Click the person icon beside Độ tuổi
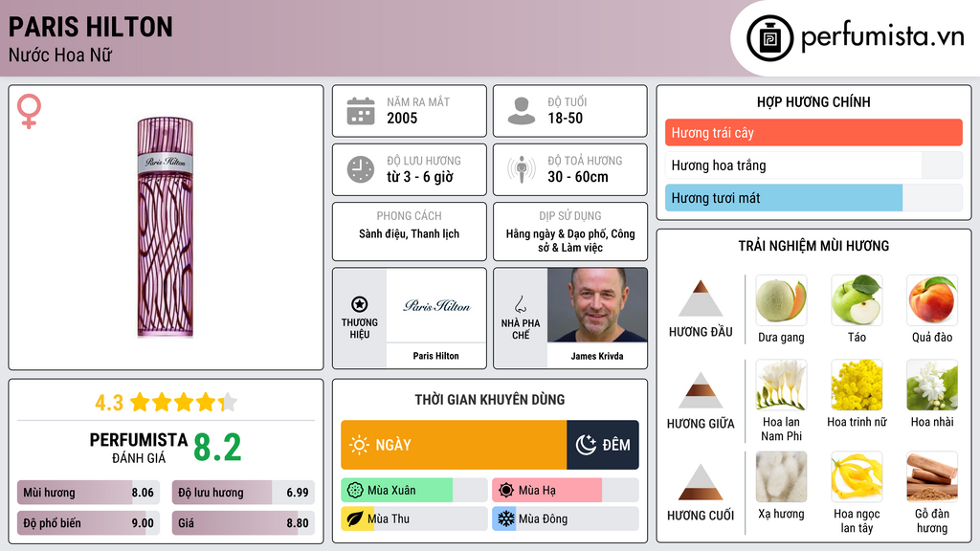980x551 pixels. point(522,111)
